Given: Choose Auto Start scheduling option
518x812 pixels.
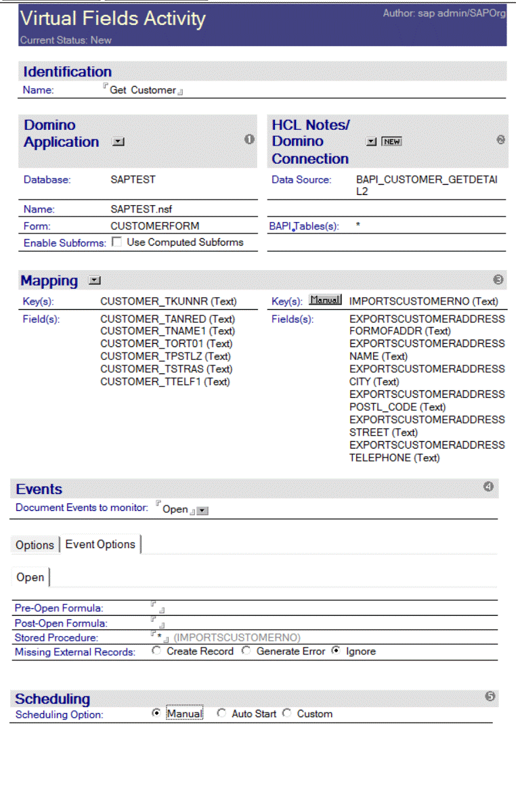Looking at the screenshot, I should 221,713.
